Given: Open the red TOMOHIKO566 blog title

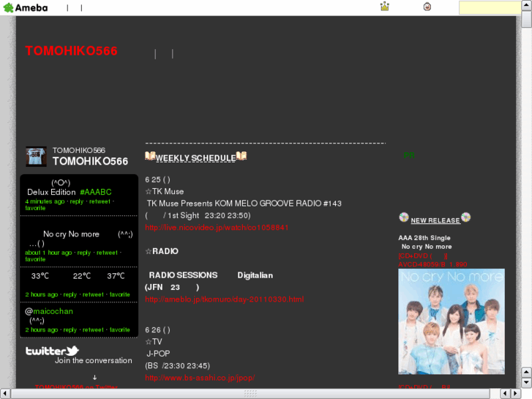Looking at the screenshot, I should [x=71, y=51].
